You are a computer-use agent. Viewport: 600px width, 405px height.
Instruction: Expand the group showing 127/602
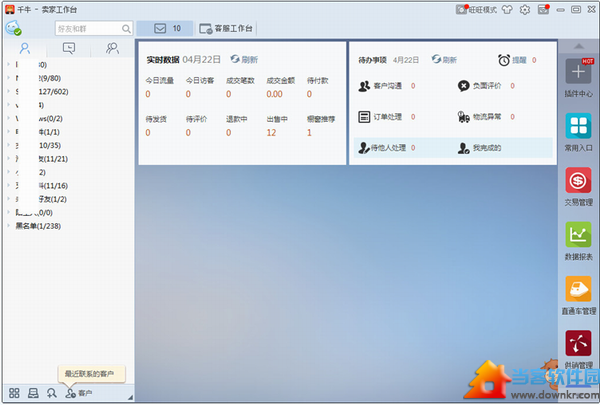(x=8, y=91)
